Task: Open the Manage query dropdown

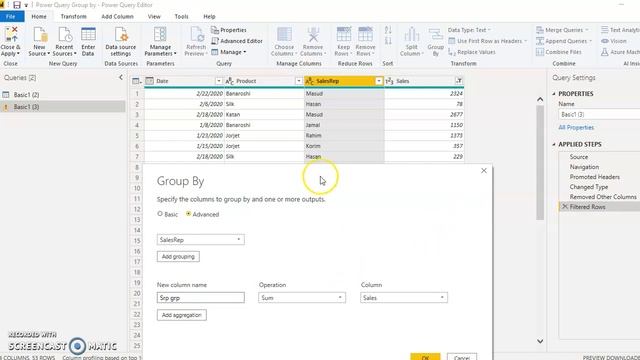Action: (229, 52)
